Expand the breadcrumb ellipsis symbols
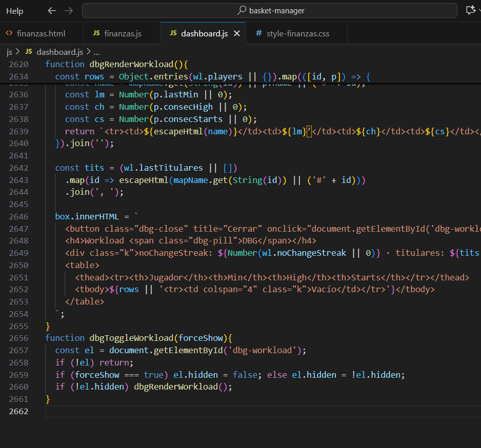Image resolution: width=481 pixels, height=448 pixels. click(x=96, y=52)
